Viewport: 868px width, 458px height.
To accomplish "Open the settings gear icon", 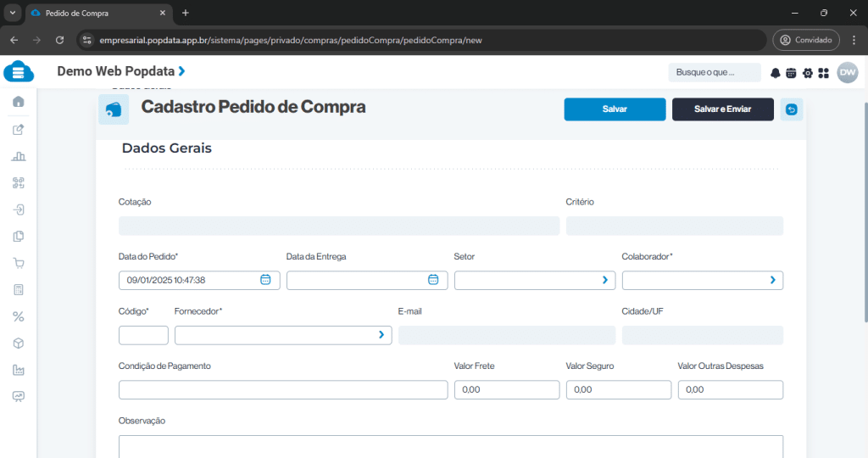I will [808, 73].
